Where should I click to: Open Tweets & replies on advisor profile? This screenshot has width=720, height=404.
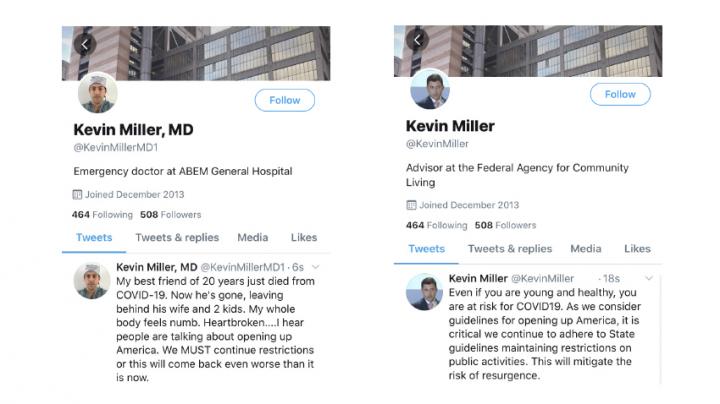(509, 248)
